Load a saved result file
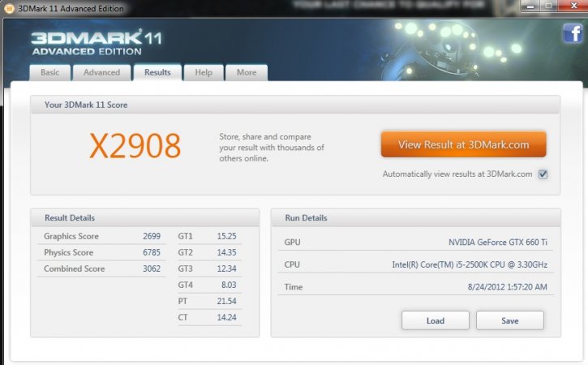Screen dimensions: 588x365 436,320
